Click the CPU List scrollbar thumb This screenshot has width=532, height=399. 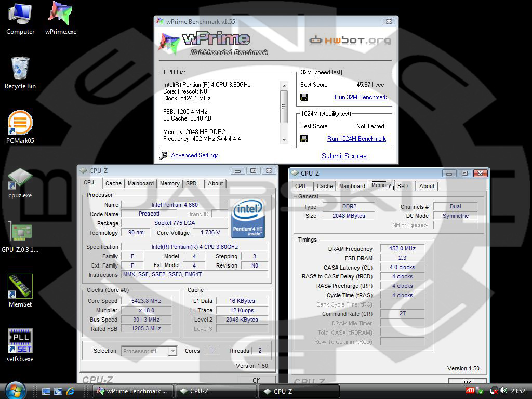point(284,107)
